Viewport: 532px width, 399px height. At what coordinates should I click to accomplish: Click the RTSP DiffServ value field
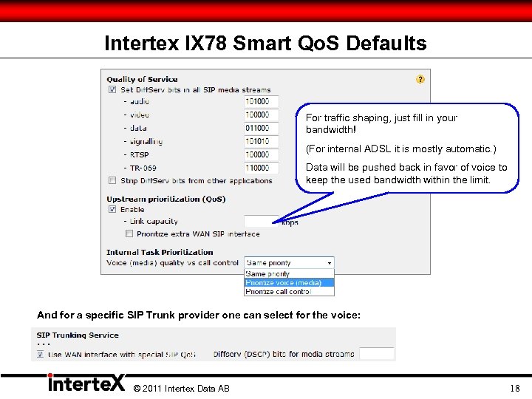click(x=262, y=154)
